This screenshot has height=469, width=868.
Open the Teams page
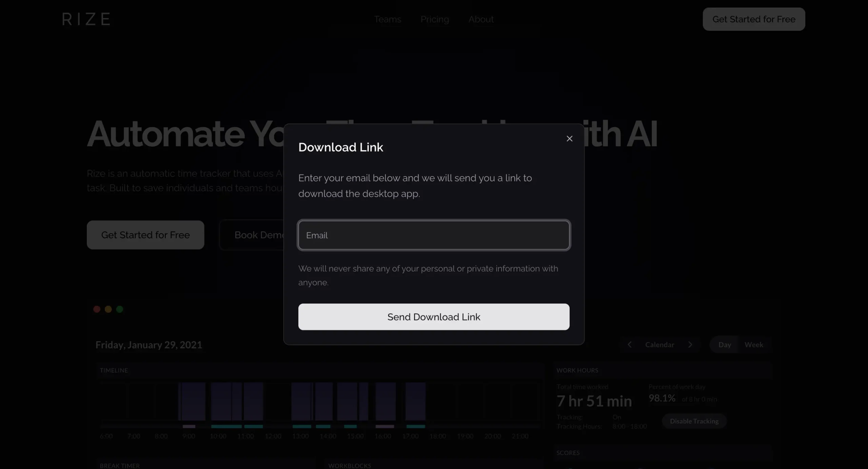click(388, 19)
